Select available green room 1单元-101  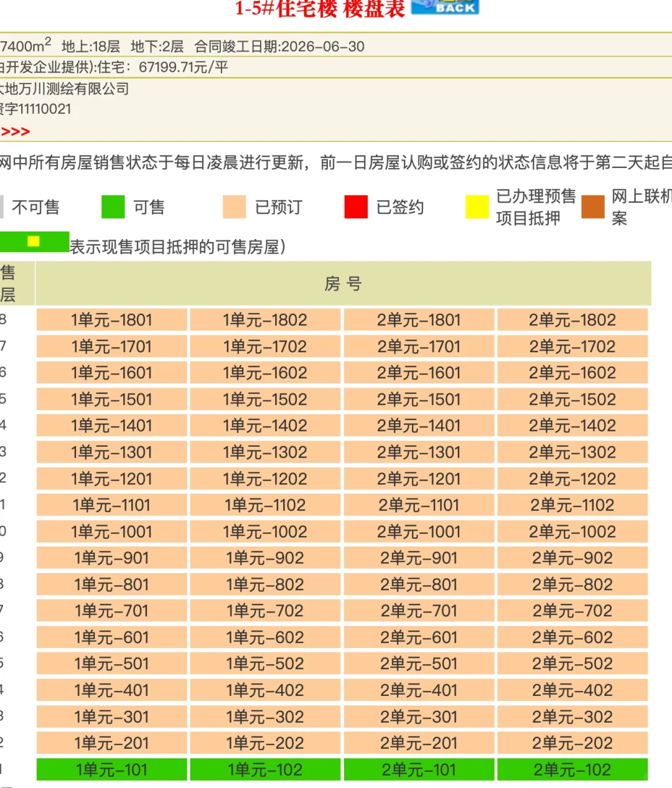tap(112, 769)
